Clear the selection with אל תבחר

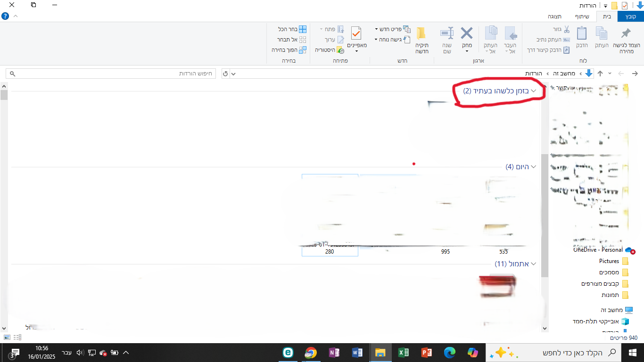pyautogui.click(x=292, y=40)
